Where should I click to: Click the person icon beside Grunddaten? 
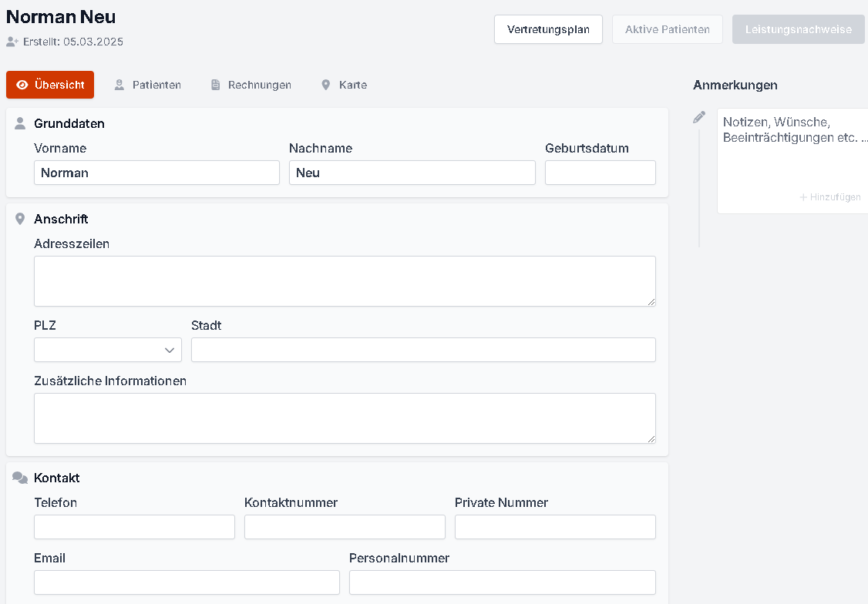click(20, 123)
